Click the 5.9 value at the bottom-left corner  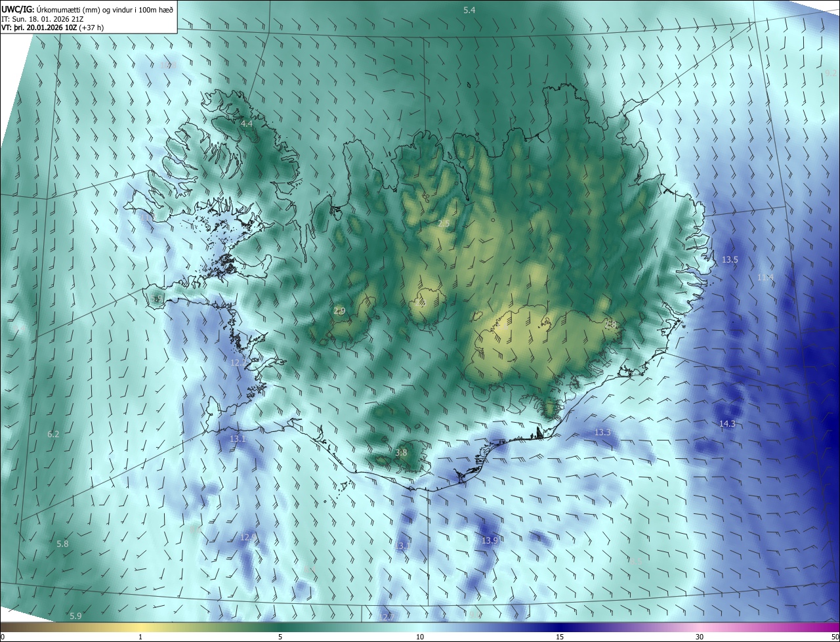[x=75, y=616]
